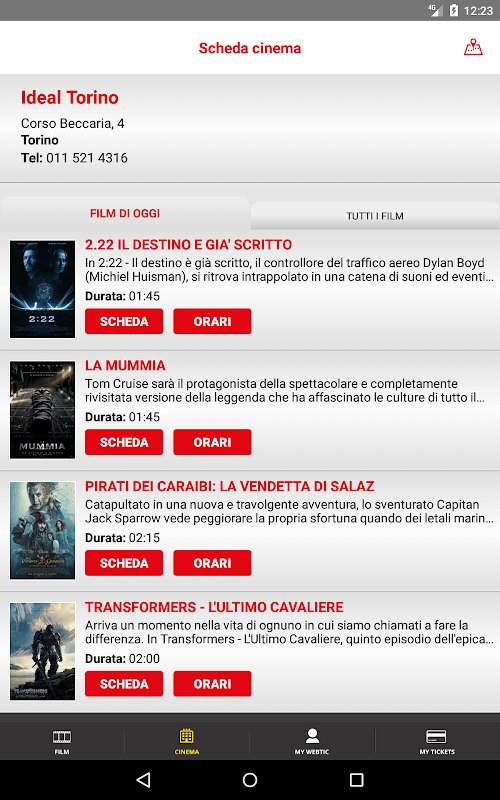
Task: View Orari for La Mummia
Action: (212, 442)
